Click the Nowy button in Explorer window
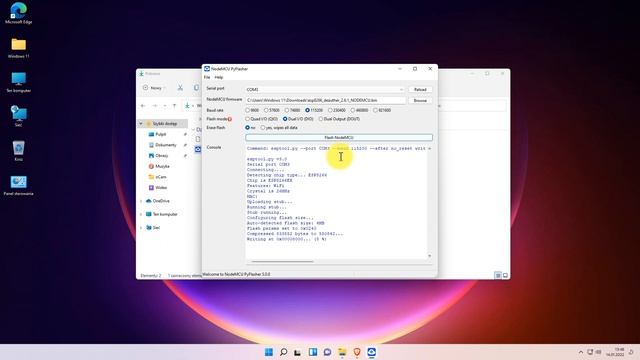 (152, 88)
